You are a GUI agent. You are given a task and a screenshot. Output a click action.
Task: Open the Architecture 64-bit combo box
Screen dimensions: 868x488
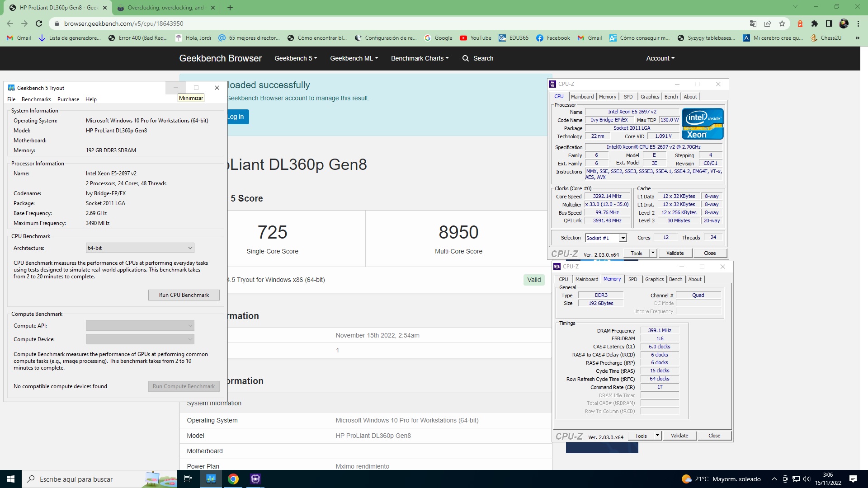coord(140,248)
